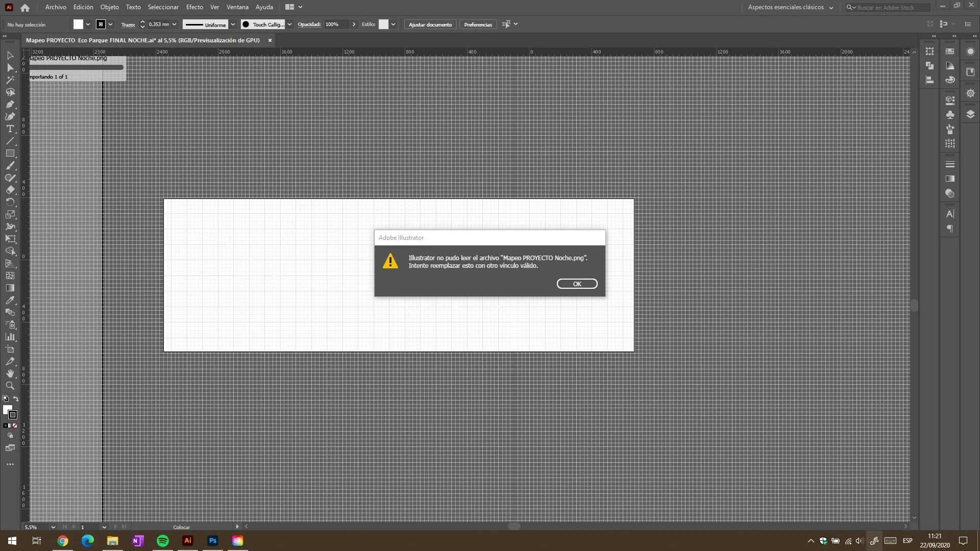Open workspace switcher Aspectos esenciales clásicos

(790, 7)
